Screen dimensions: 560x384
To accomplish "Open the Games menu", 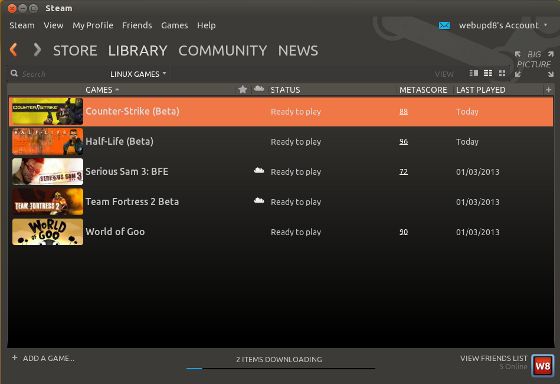I will tap(175, 25).
